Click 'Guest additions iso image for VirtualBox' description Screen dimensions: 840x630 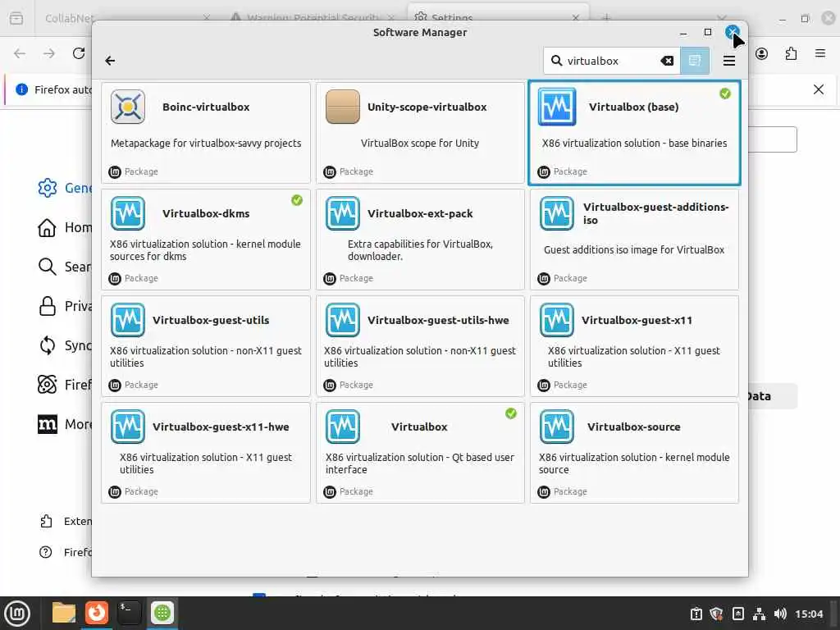tap(634, 249)
